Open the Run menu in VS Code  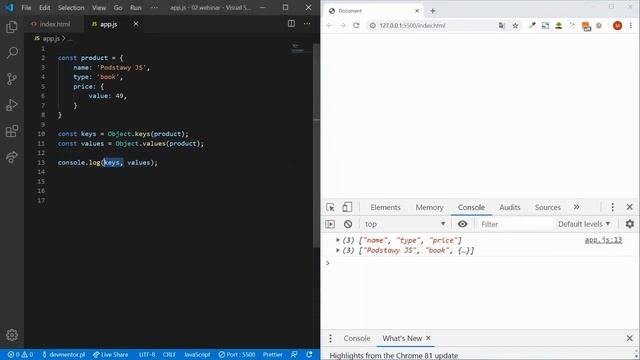tap(136, 8)
